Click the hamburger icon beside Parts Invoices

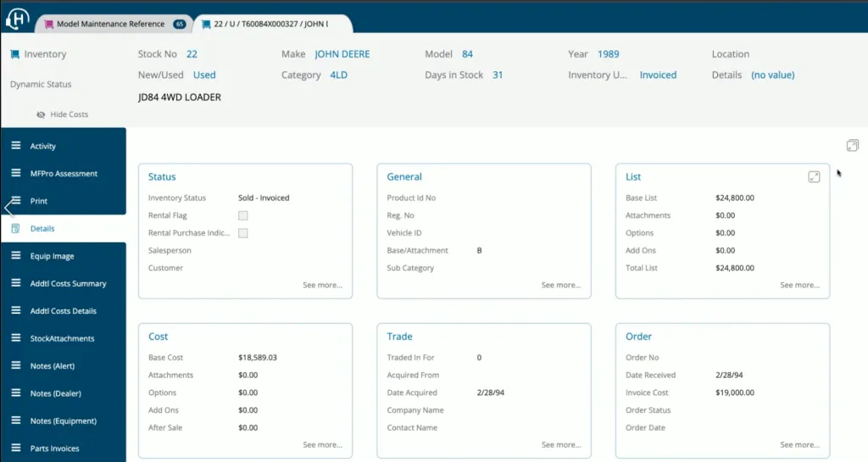[16, 448]
